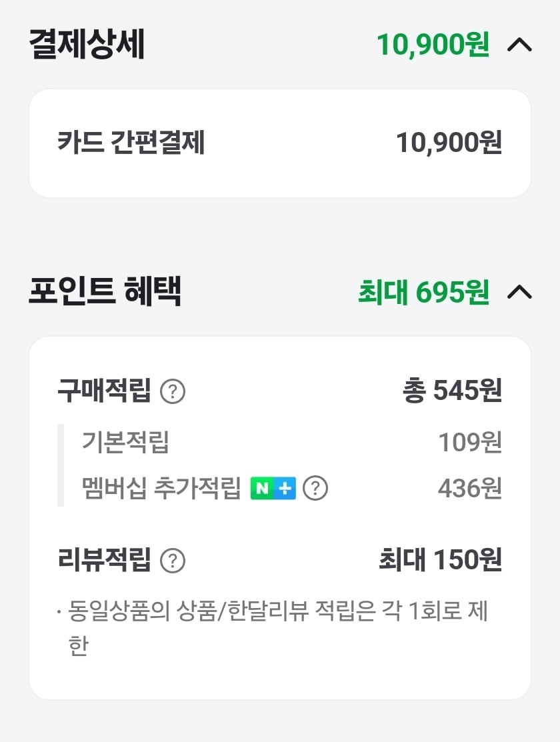Collapse the 포인트 혜택 section chevron
The image size is (560, 742).
tap(519, 292)
